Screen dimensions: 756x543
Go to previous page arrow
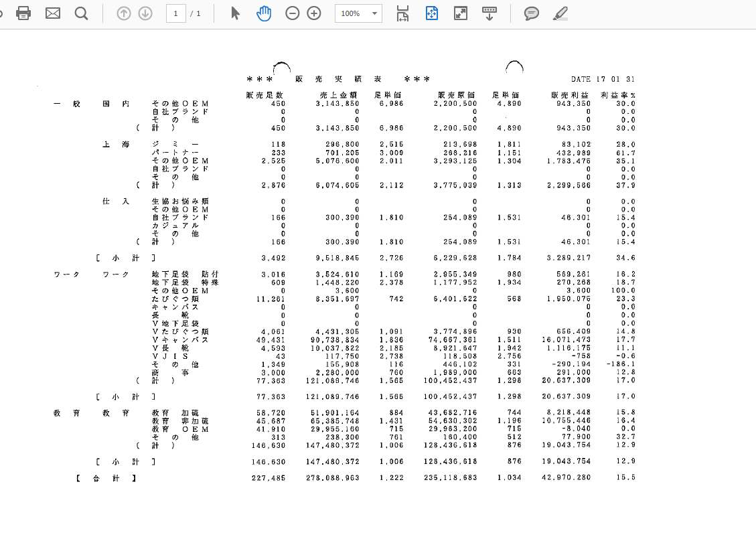(124, 13)
